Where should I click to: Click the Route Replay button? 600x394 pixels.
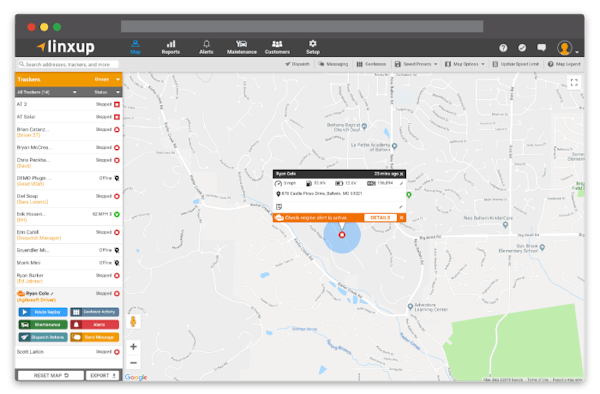(43, 312)
